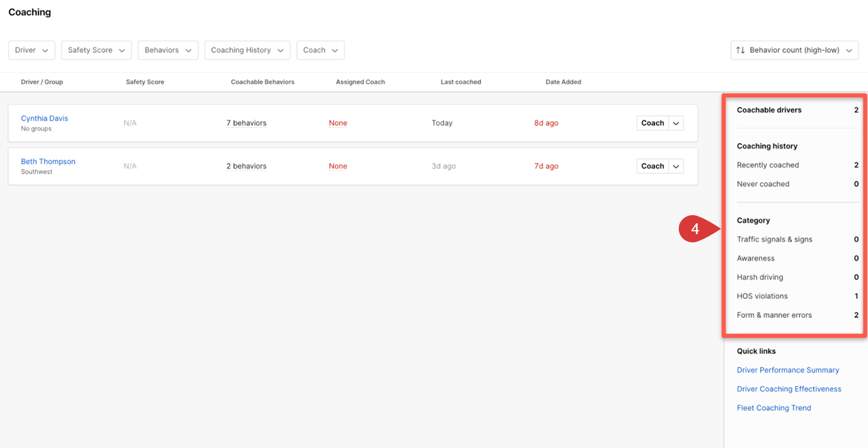
Task: Click the sort arrows icon
Action: pos(741,50)
